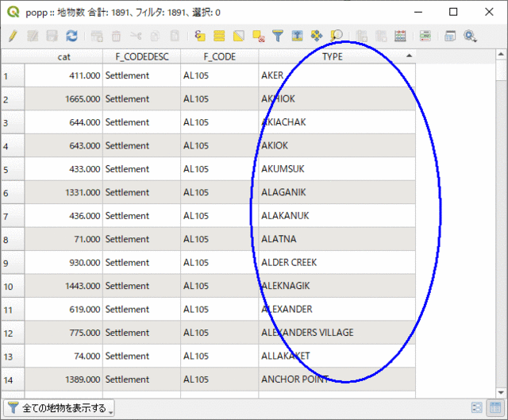
Task: Click the ALAGANIK cell
Action: (x=337, y=192)
